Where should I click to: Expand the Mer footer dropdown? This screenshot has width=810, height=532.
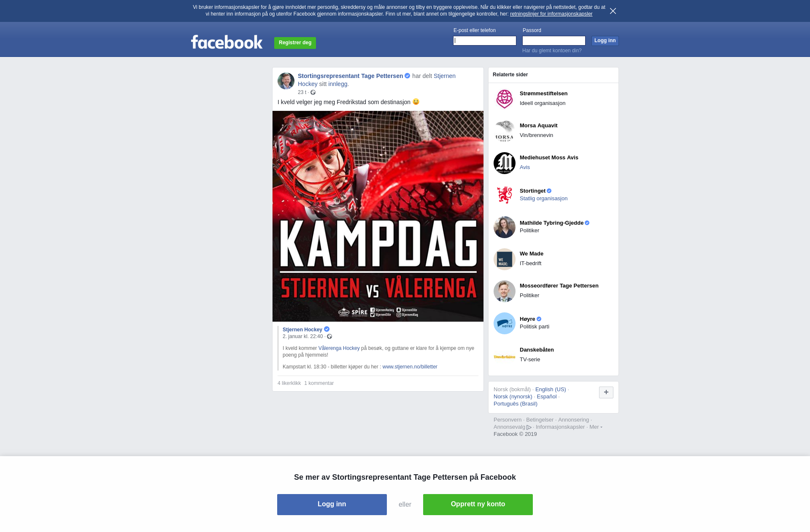pos(596,427)
